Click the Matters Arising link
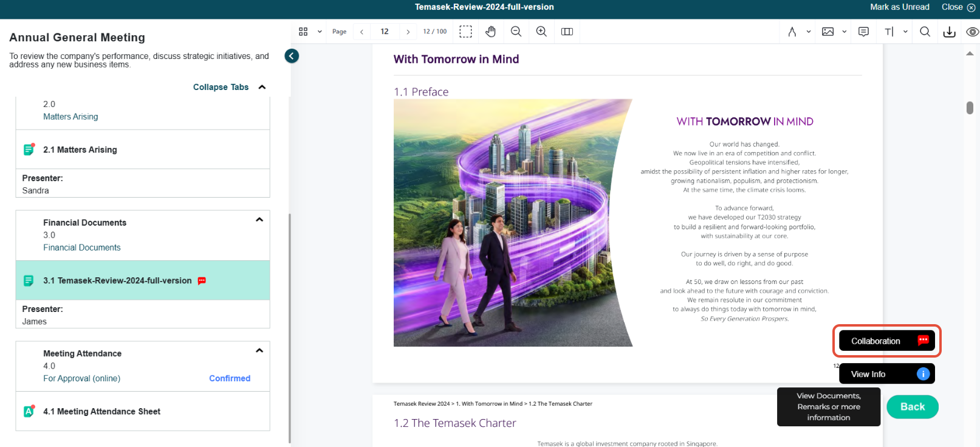Viewport: 980px width, 447px height. 70,117
